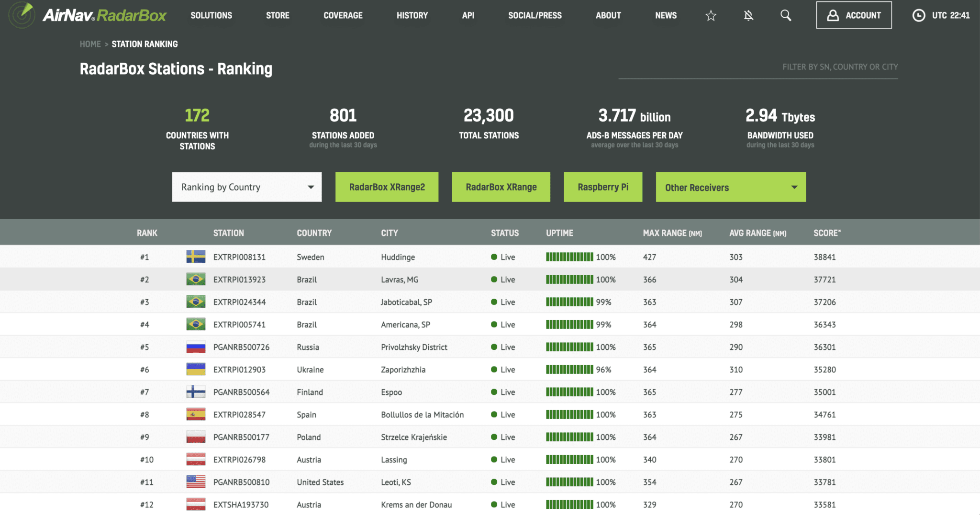Click the Russia flag icon in row #5
The image size is (980, 515).
click(196, 347)
